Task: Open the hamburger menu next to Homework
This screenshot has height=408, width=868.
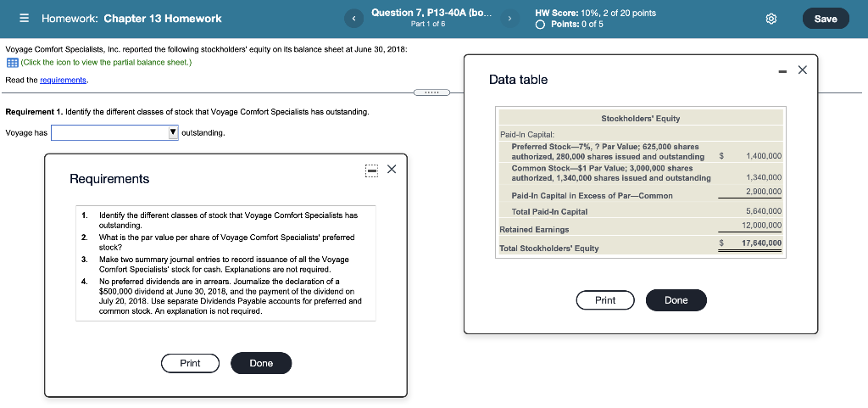Action: pyautogui.click(x=24, y=19)
